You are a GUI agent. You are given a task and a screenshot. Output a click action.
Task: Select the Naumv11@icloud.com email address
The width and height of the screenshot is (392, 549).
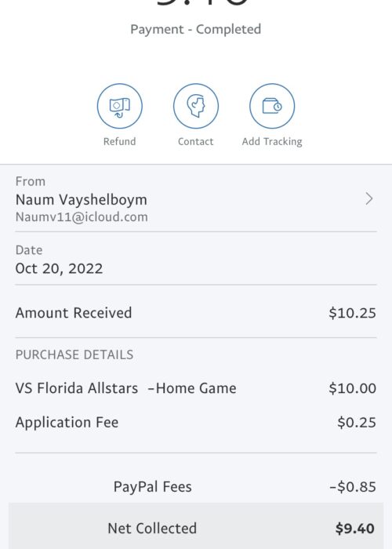[x=82, y=216]
